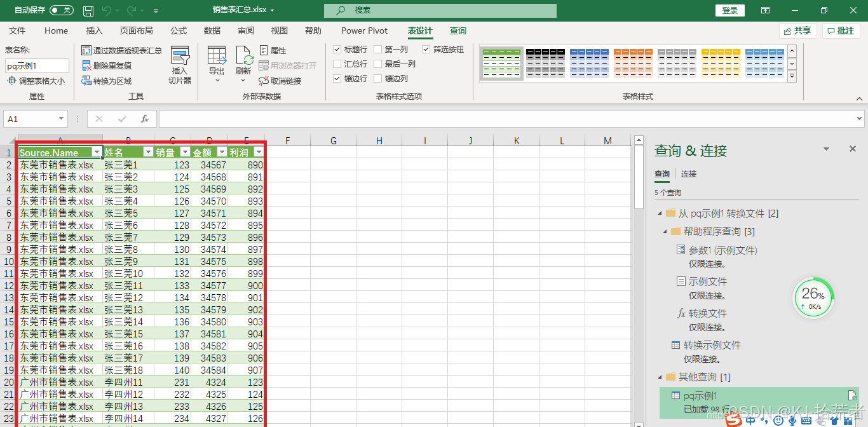Open ribbon display options icon
Screen dimensions: 868x427
(766, 11)
